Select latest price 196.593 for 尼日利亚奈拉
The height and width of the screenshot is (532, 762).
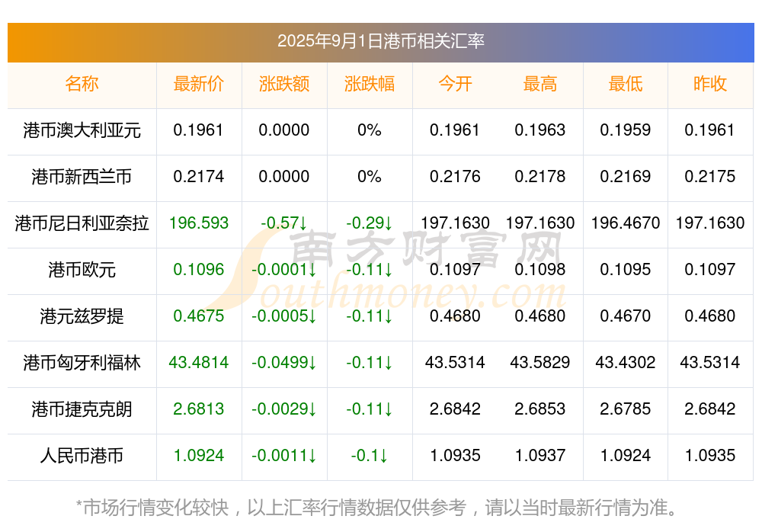tap(198, 223)
